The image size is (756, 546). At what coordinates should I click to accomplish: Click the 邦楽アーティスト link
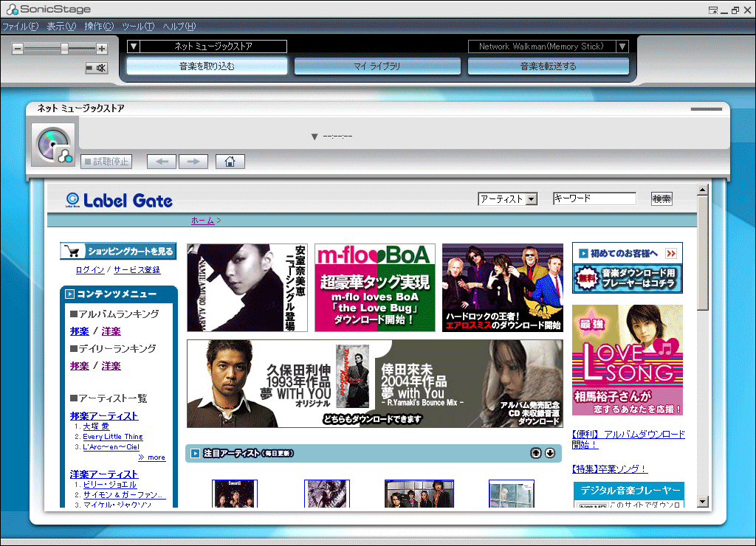[104, 416]
